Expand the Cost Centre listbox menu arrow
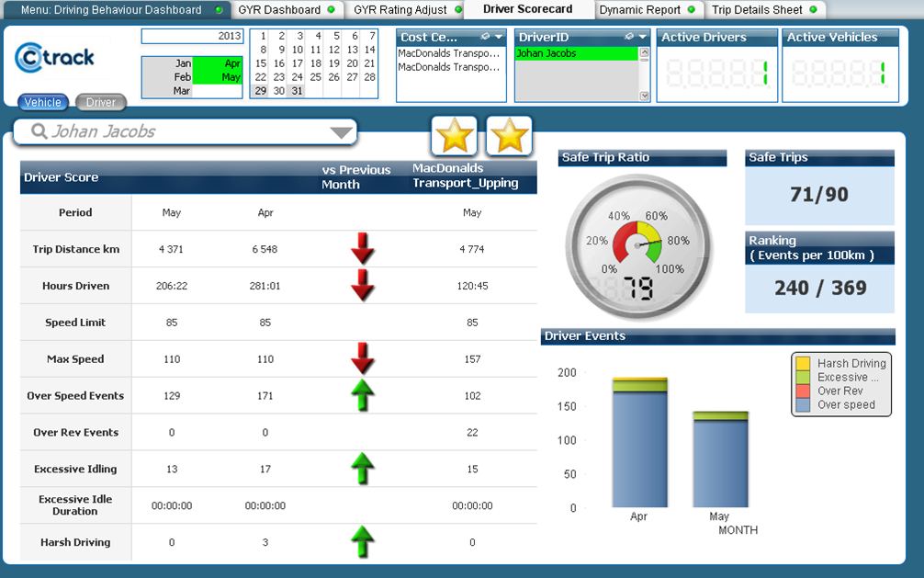 (x=499, y=38)
